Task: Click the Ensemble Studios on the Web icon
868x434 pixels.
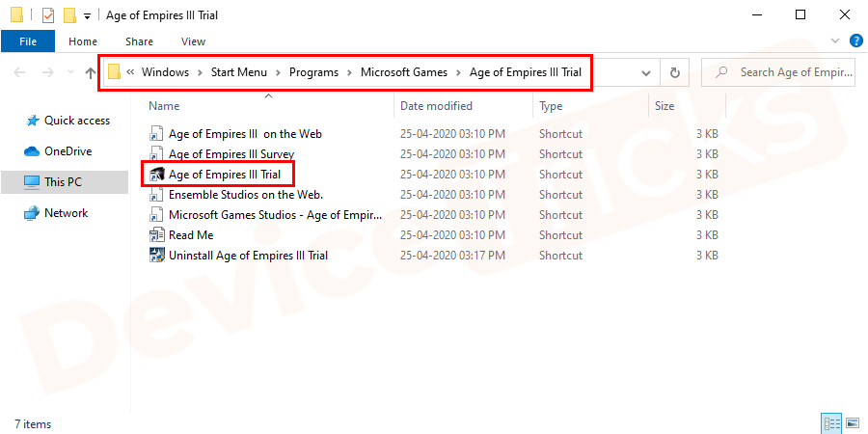Action: click(x=156, y=195)
